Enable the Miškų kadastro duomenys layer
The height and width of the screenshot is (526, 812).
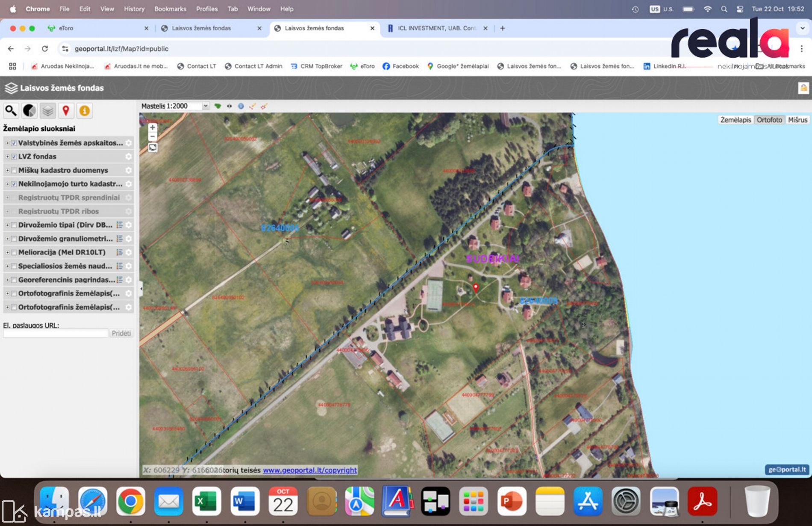14,170
